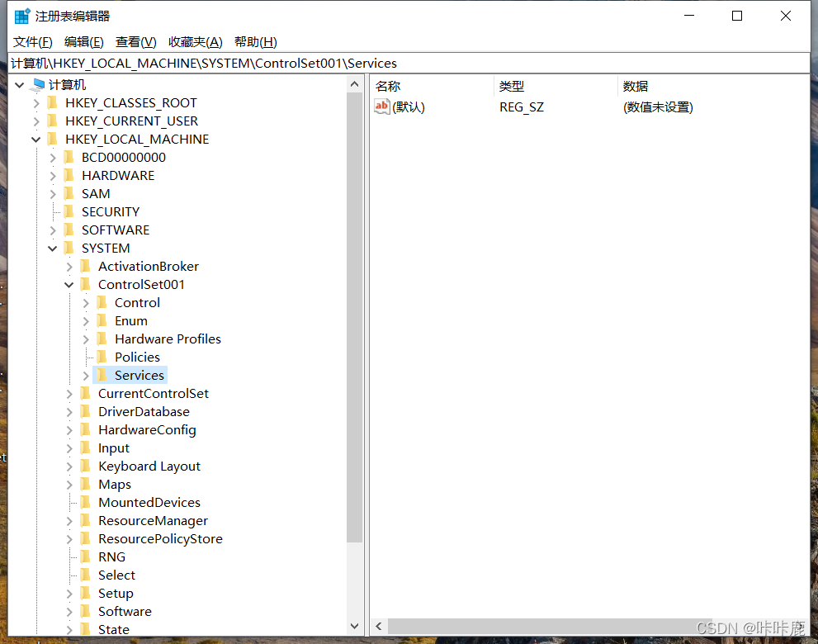
Task: Select the Select key
Action: (117, 575)
